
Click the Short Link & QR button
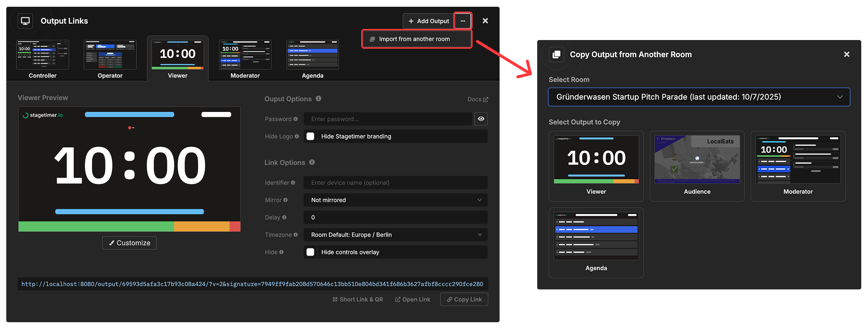[358, 300]
